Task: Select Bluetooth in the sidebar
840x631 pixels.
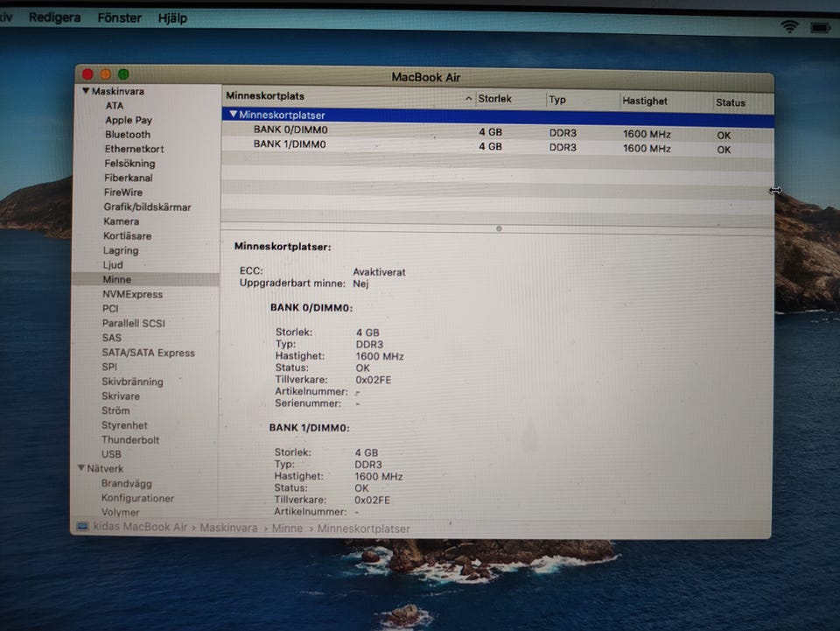Action: pos(128,135)
